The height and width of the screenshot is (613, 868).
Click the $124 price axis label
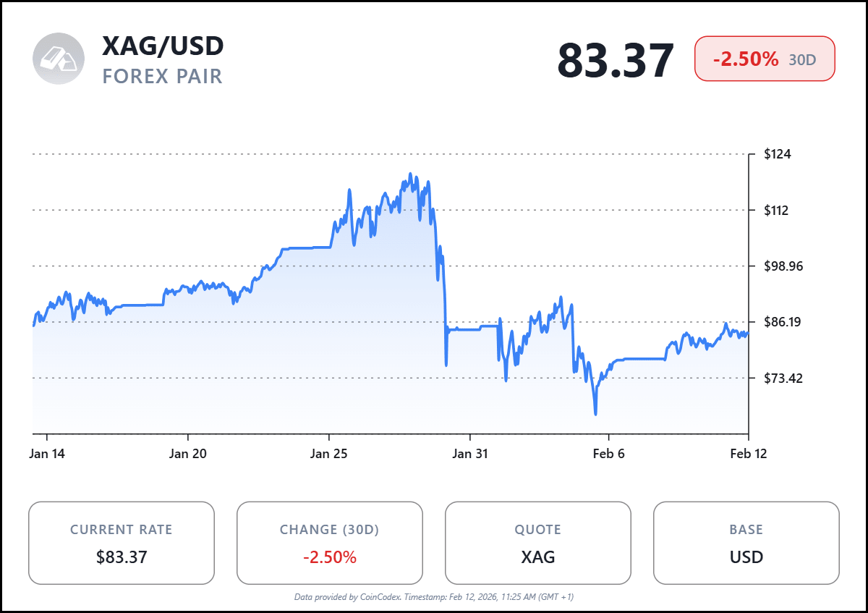click(778, 154)
